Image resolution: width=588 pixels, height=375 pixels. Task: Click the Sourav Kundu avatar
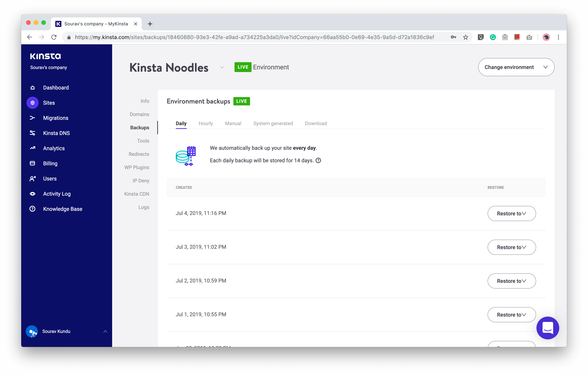(32, 331)
